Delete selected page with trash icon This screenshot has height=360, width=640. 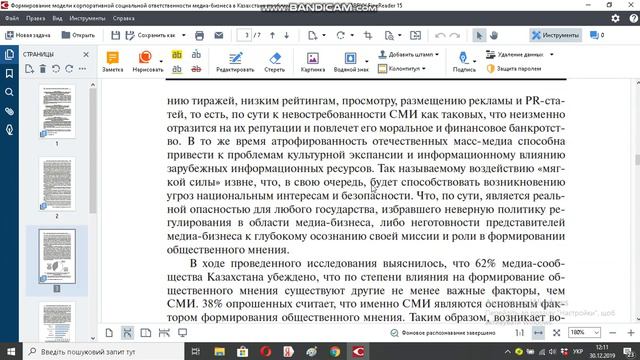(x=42, y=69)
